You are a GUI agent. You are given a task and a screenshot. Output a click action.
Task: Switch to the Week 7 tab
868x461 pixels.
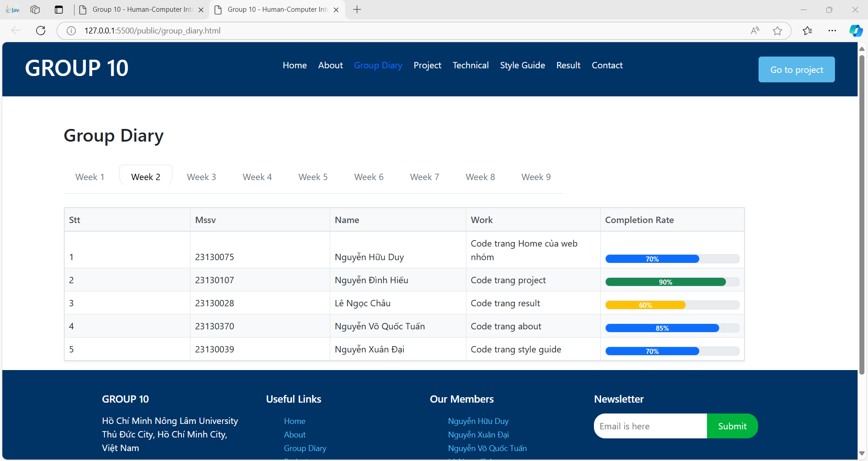424,177
